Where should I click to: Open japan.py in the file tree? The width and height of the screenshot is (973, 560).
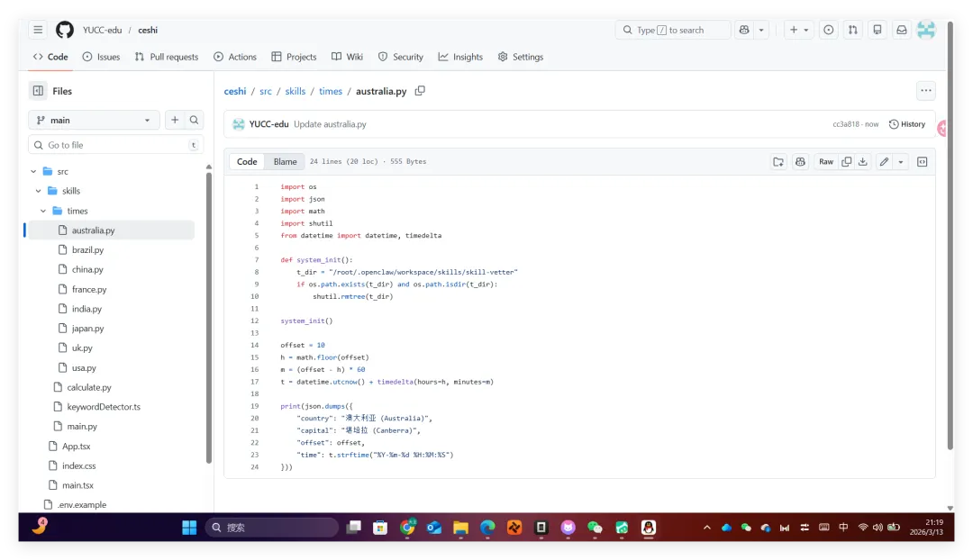(87, 328)
